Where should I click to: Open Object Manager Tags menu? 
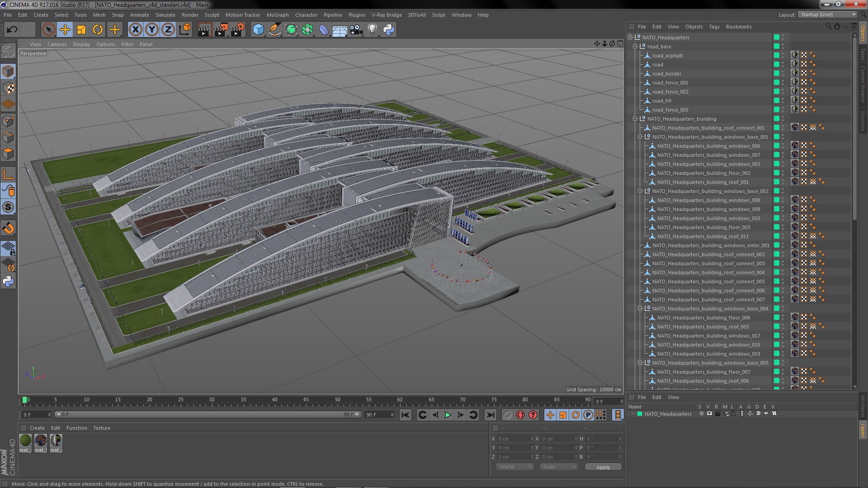tap(714, 27)
